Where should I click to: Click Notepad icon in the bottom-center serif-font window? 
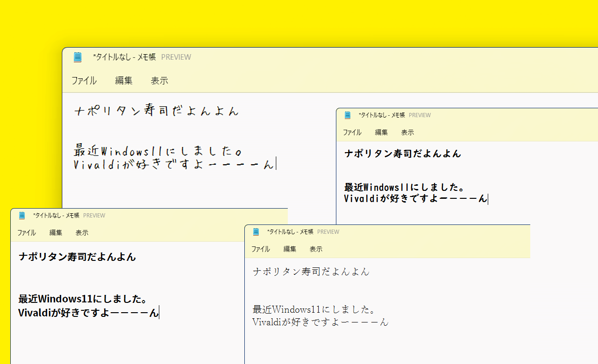click(256, 231)
